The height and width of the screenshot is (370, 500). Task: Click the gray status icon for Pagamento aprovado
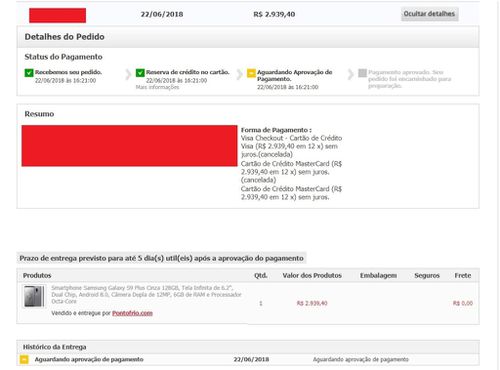click(x=362, y=73)
